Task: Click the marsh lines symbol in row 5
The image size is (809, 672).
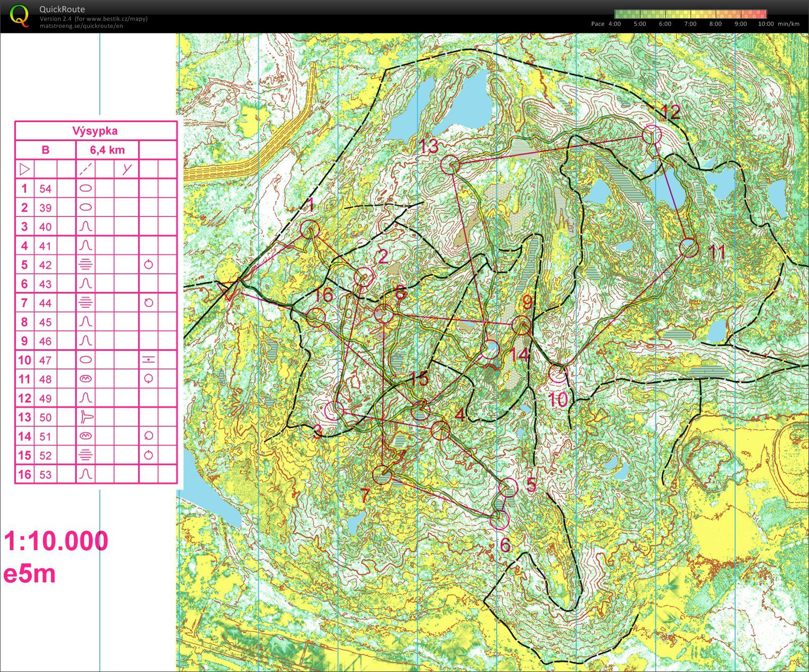Action: click(x=86, y=264)
